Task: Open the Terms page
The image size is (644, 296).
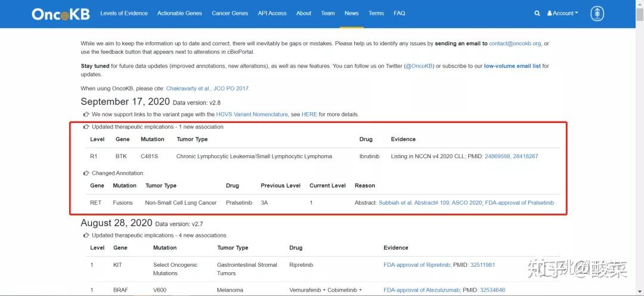Action: 376,13
